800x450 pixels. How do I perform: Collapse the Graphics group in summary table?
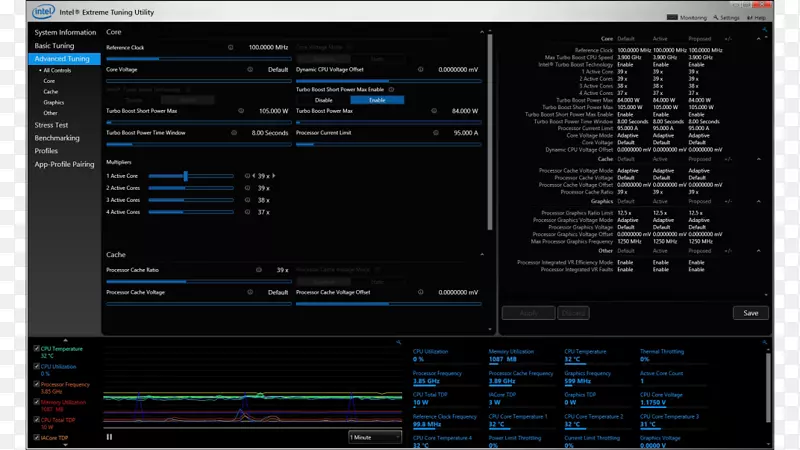pos(759,201)
